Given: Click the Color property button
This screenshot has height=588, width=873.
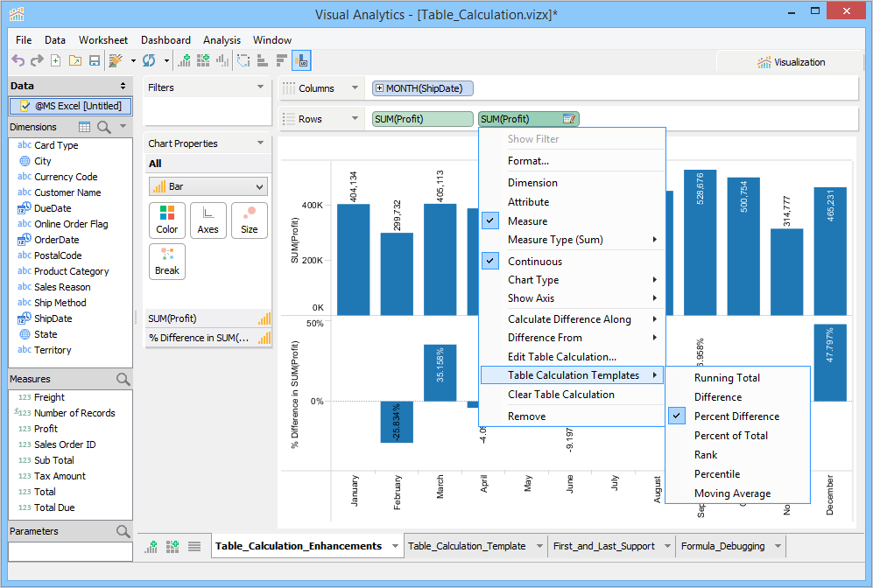Looking at the screenshot, I should pos(167,220).
